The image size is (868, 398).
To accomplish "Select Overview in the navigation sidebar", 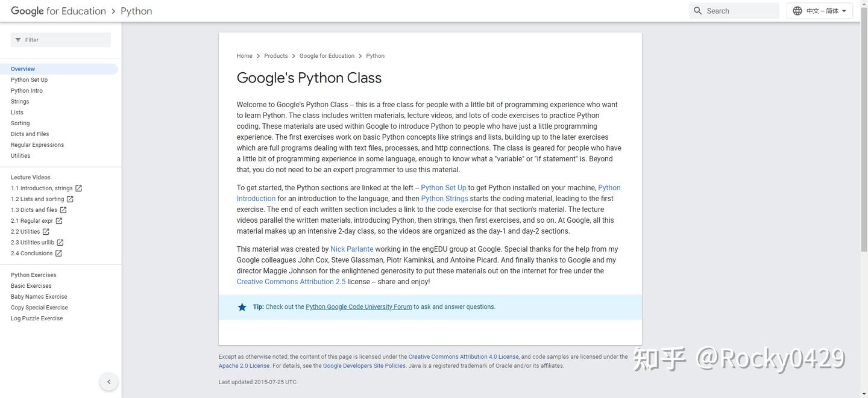I will [22, 69].
